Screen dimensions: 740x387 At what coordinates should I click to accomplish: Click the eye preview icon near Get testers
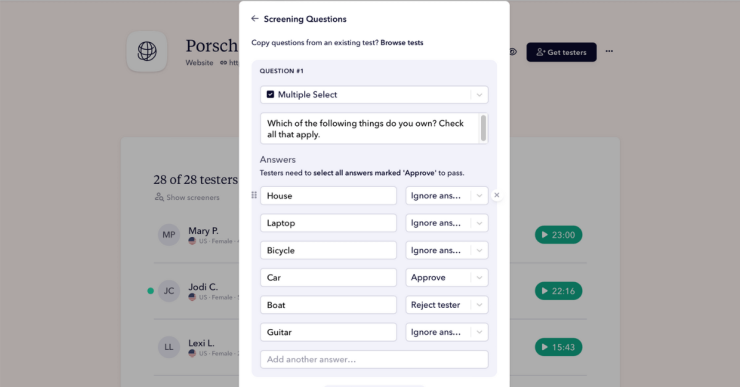tap(513, 51)
